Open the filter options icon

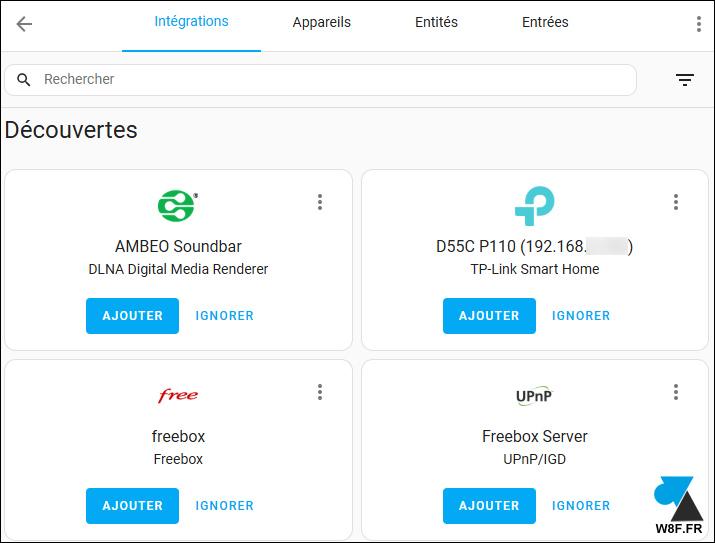tap(684, 80)
